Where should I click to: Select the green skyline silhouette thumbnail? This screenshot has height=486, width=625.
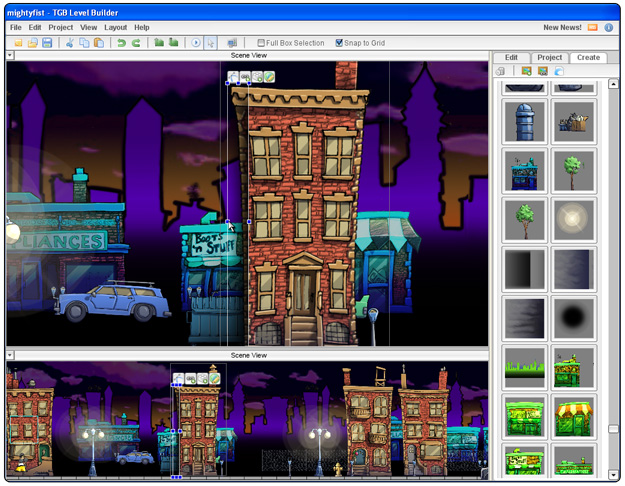(524, 367)
